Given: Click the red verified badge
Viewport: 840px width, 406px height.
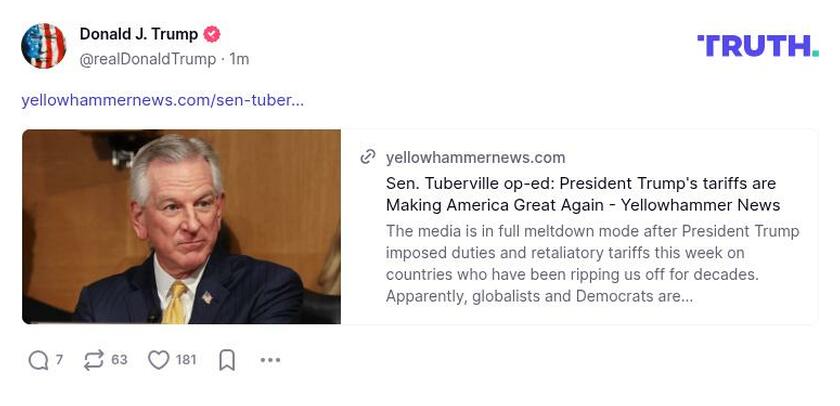Looking at the screenshot, I should [x=212, y=34].
